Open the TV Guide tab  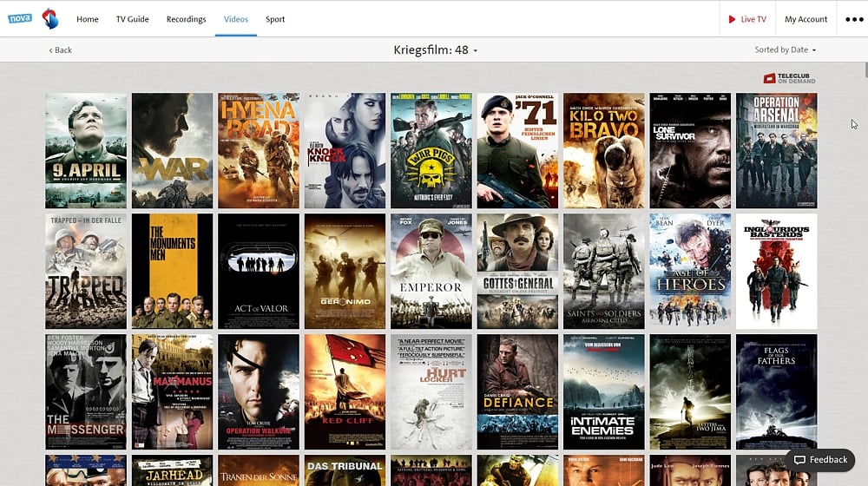(x=132, y=19)
